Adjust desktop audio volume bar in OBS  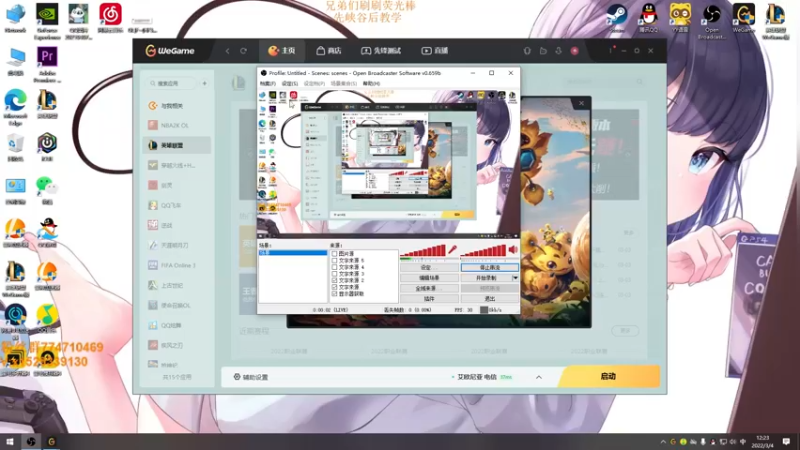click(x=483, y=251)
